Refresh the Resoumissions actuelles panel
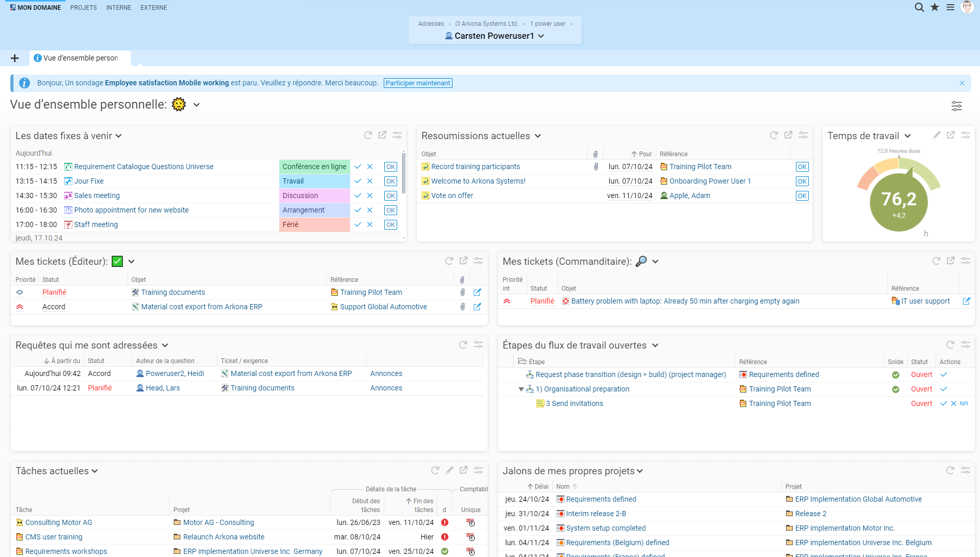The width and height of the screenshot is (980, 557). [774, 135]
